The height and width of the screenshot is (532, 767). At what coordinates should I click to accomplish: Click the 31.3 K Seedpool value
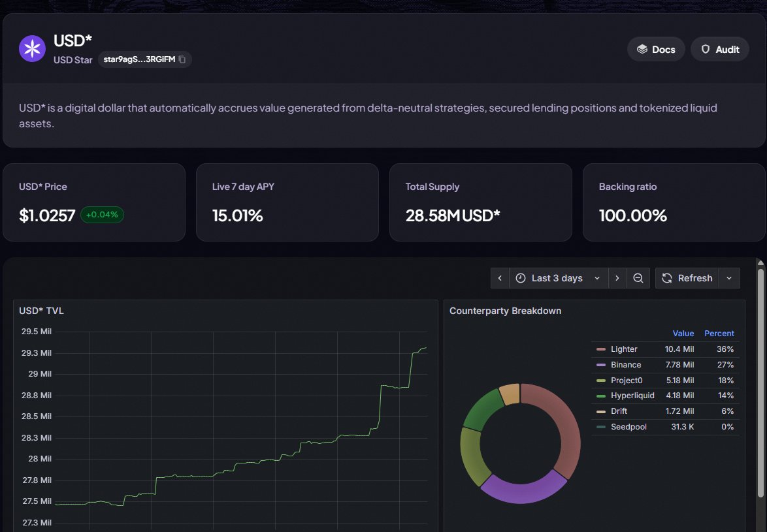pyautogui.click(x=682, y=426)
